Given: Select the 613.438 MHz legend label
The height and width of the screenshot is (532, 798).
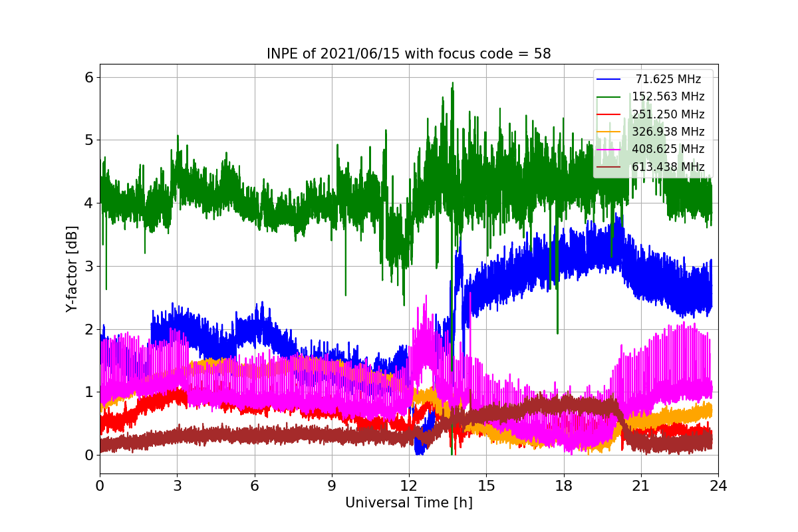Looking at the screenshot, I should (x=668, y=166).
